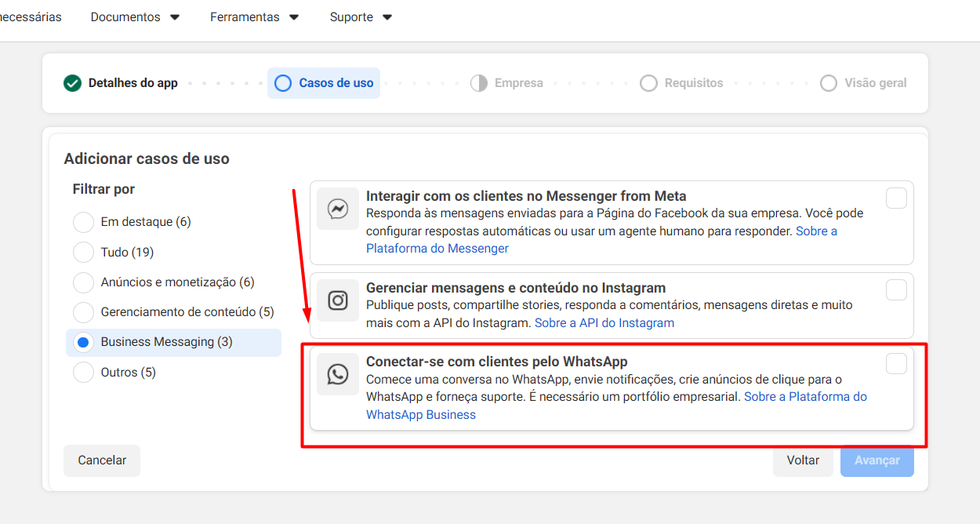Open the Empresa step
Viewport: 980px width, 524px height.
click(507, 83)
